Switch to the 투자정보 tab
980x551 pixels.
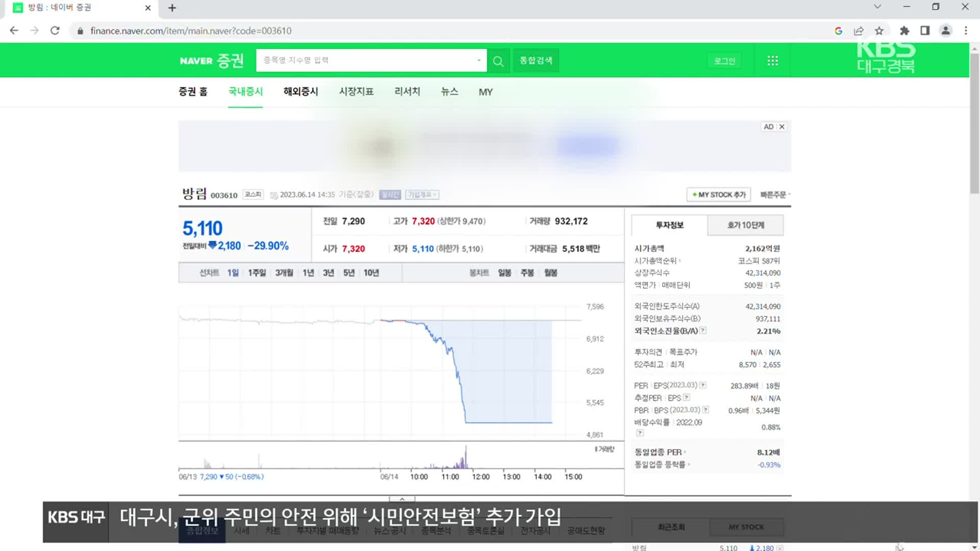(669, 225)
